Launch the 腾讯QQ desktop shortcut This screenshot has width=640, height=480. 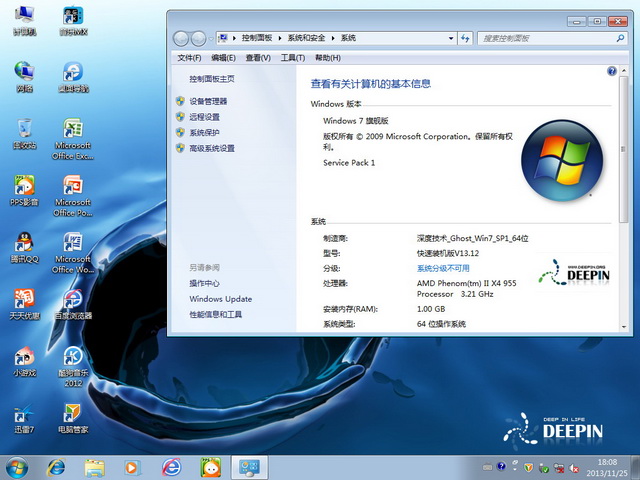pyautogui.click(x=24, y=247)
